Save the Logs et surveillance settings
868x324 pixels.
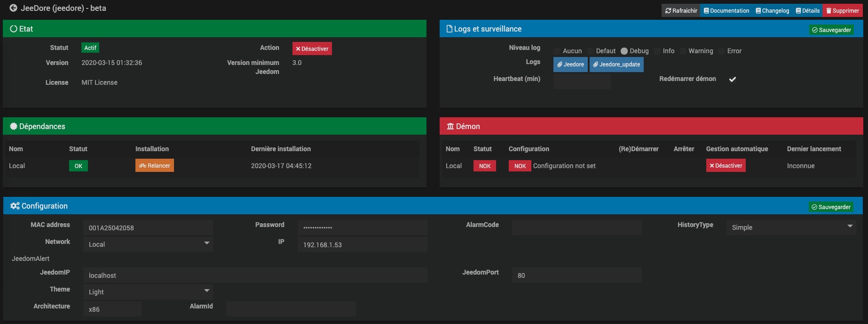831,30
